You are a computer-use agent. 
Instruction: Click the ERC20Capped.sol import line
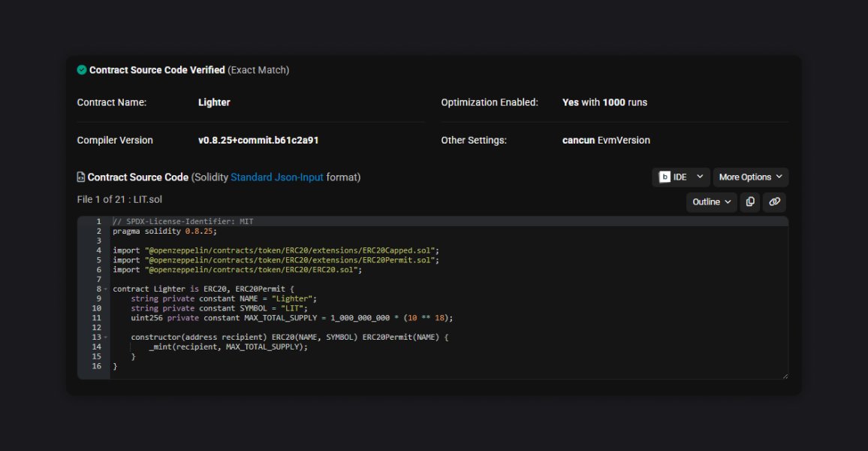point(276,250)
